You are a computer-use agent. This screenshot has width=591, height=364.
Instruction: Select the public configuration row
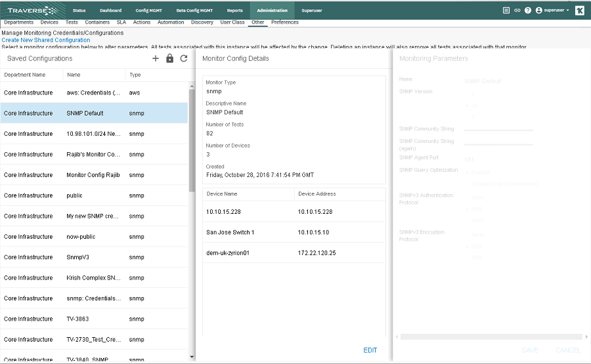coord(94,195)
